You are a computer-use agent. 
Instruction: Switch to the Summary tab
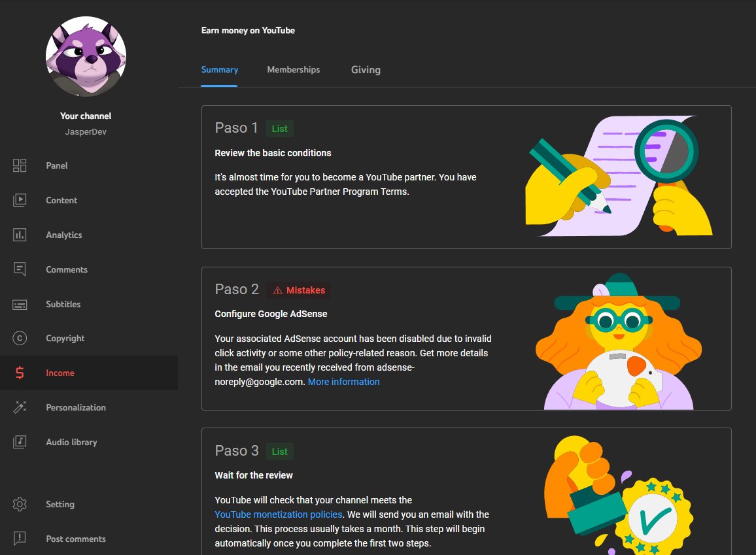point(219,70)
